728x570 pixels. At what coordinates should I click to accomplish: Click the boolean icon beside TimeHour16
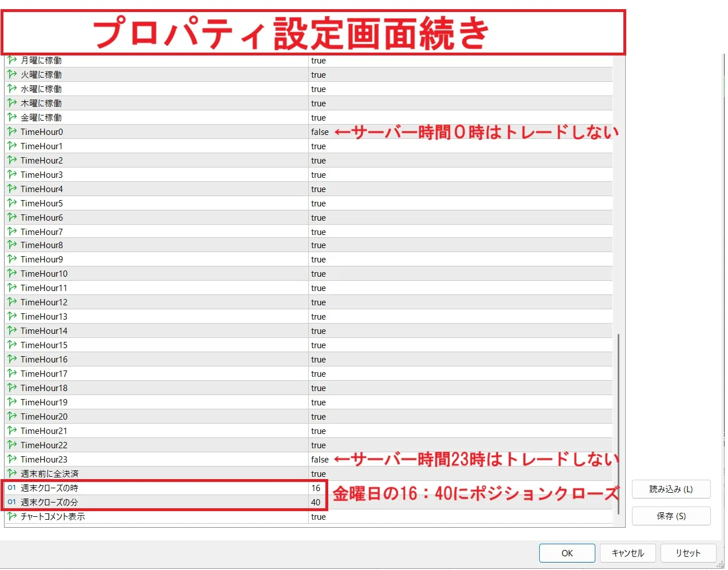[x=12, y=359]
